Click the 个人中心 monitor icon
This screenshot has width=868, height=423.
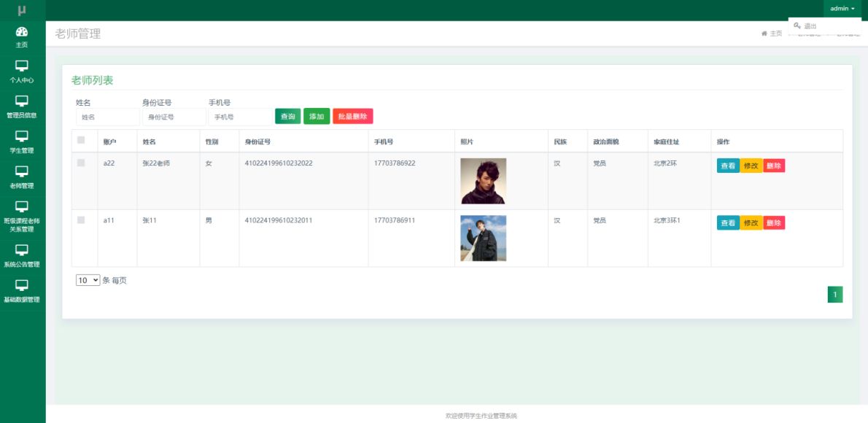22,66
